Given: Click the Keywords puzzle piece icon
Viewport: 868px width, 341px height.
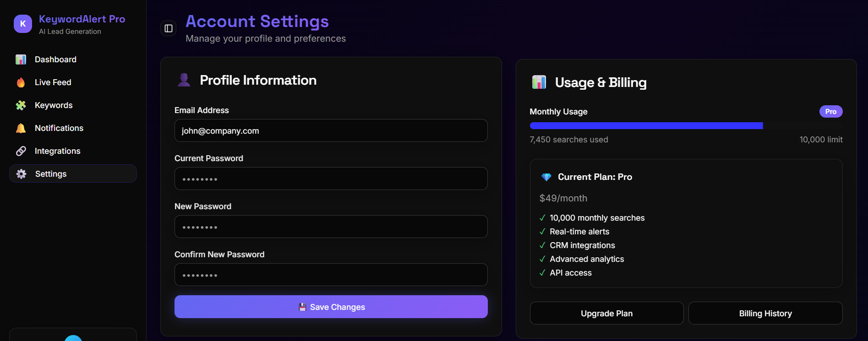Looking at the screenshot, I should pyautogui.click(x=21, y=105).
